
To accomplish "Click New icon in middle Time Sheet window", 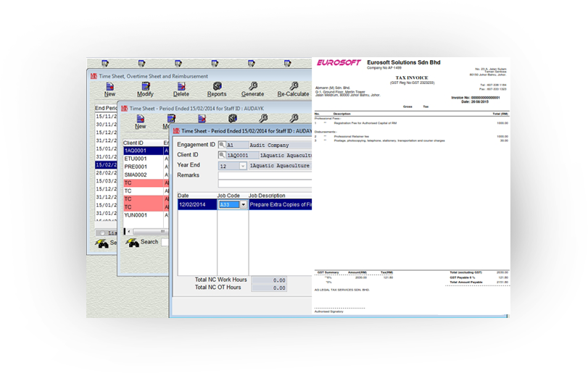I will point(141,119).
